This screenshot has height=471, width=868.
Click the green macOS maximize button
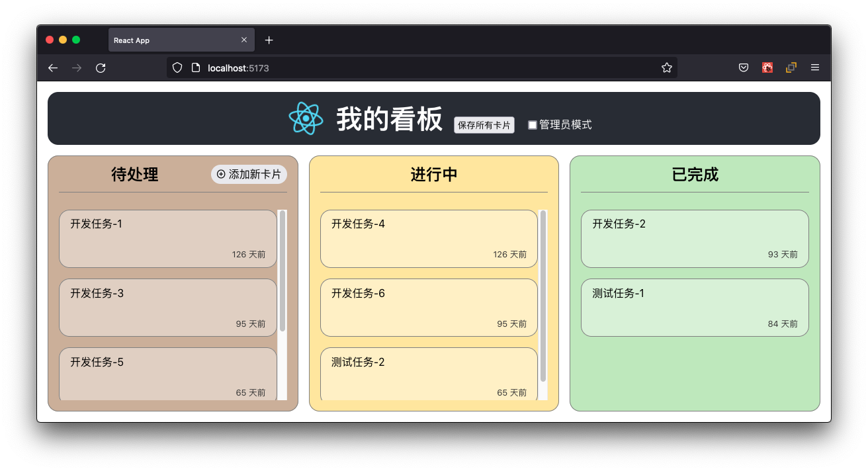point(76,40)
